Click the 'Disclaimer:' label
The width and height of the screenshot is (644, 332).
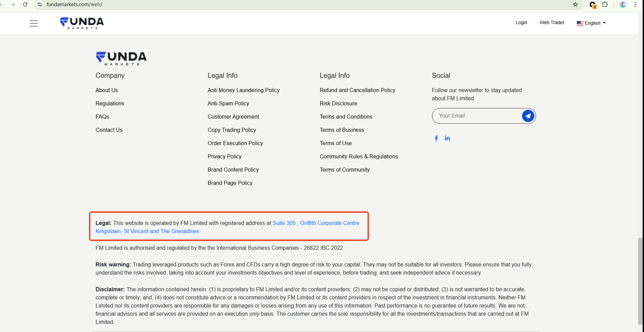pyautogui.click(x=110, y=289)
